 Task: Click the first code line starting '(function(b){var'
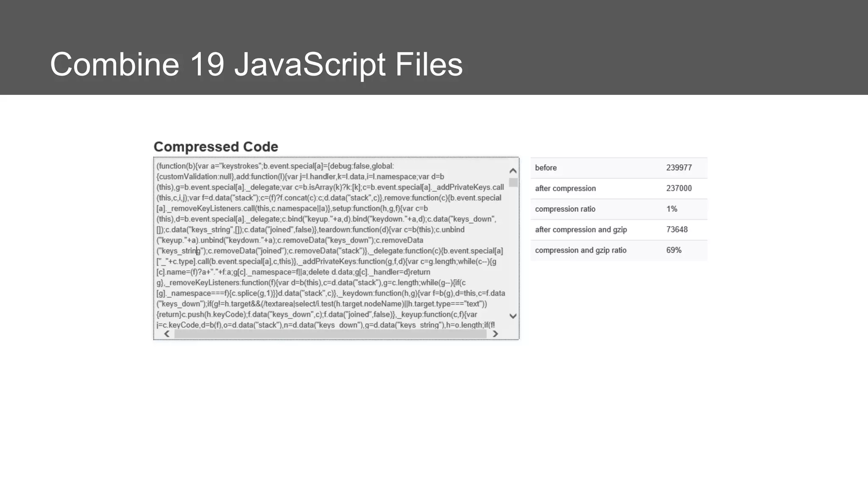(x=275, y=166)
